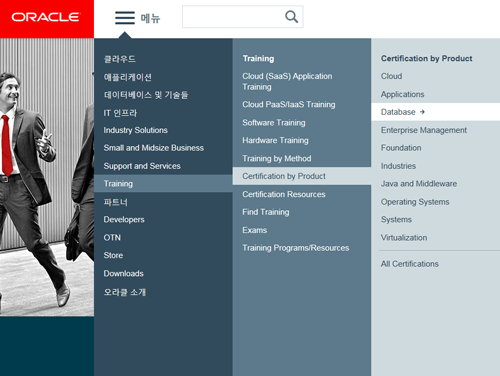Click the bold Training heading link

click(x=258, y=58)
